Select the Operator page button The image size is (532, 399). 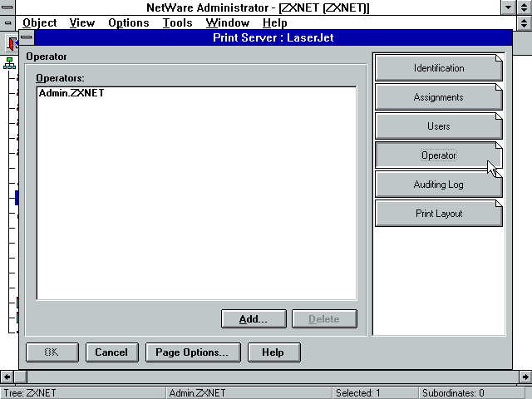pyautogui.click(x=438, y=155)
